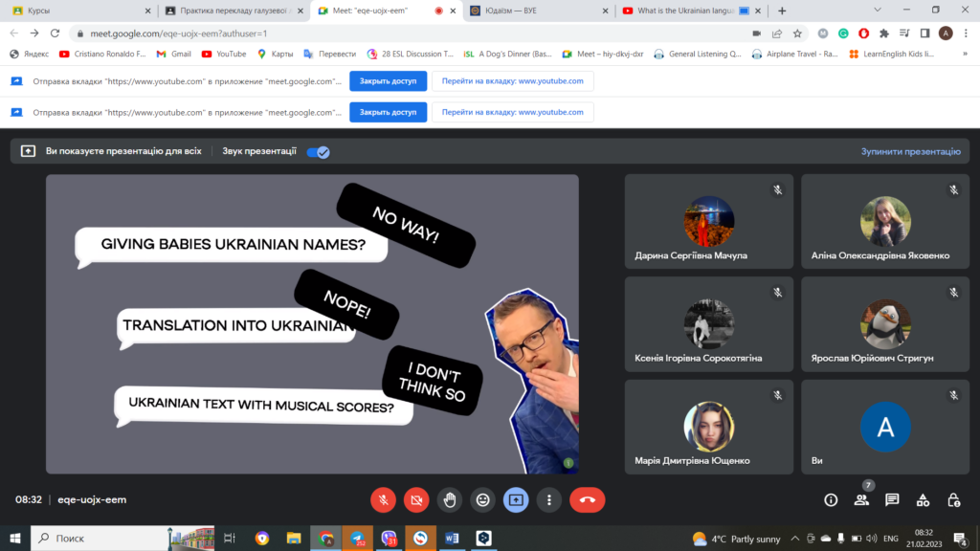980x551 pixels.
Task: Open host controls lock icon
Action: point(953,499)
